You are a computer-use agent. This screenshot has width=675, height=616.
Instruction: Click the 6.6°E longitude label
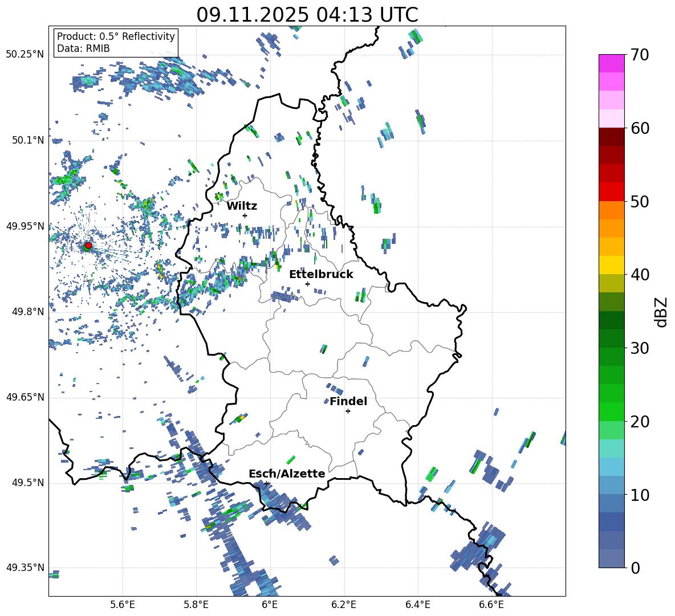click(491, 605)
